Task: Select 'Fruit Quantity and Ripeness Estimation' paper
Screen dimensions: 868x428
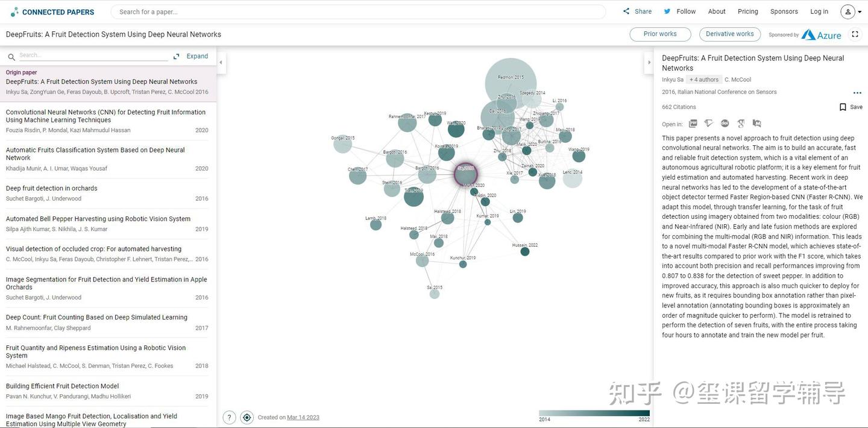Action: [x=108, y=357]
